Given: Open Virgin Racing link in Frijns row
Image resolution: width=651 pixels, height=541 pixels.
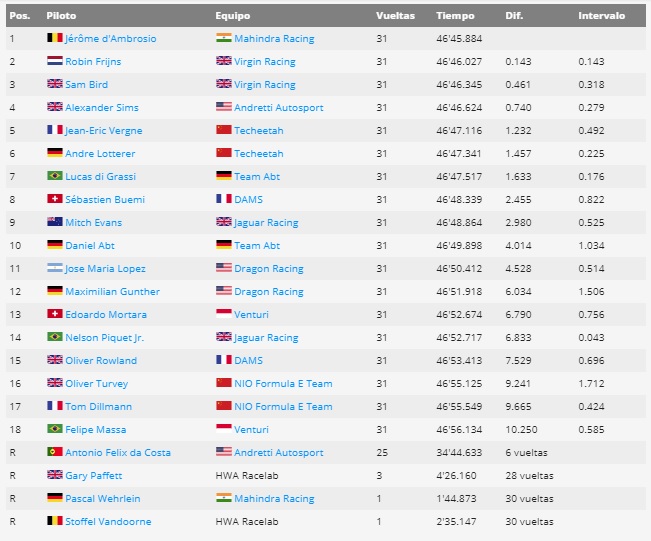Looking at the screenshot, I should [265, 61].
